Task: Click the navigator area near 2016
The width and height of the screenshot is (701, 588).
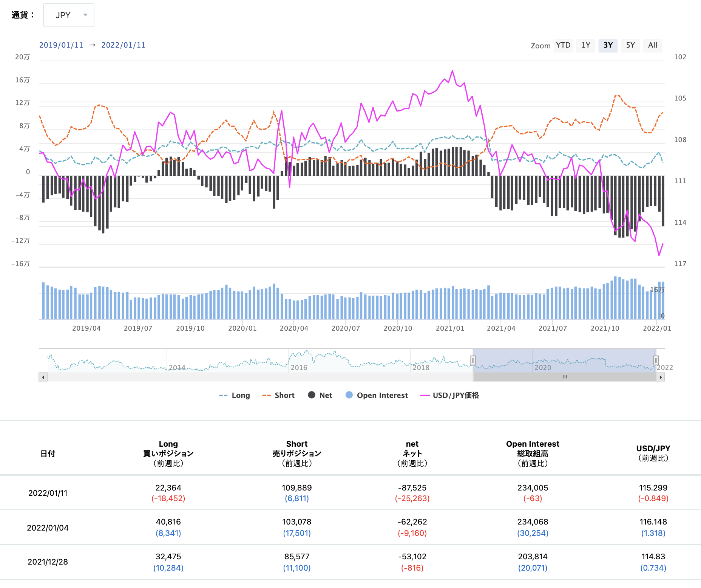Action: point(299,367)
